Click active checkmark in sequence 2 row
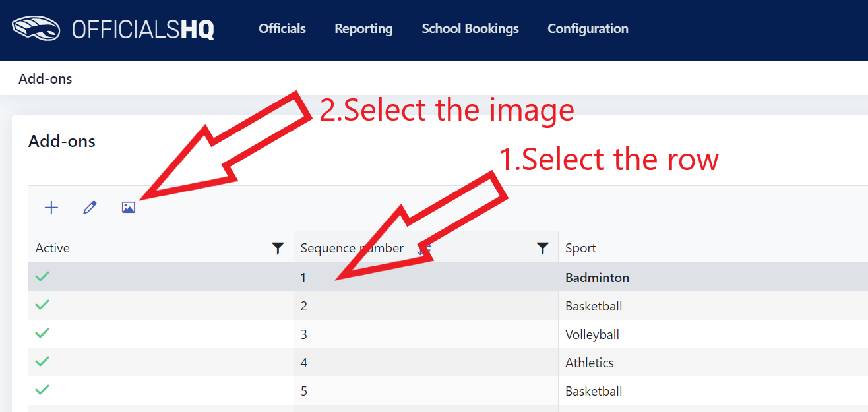Viewport: 868px width, 412px height. (42, 305)
